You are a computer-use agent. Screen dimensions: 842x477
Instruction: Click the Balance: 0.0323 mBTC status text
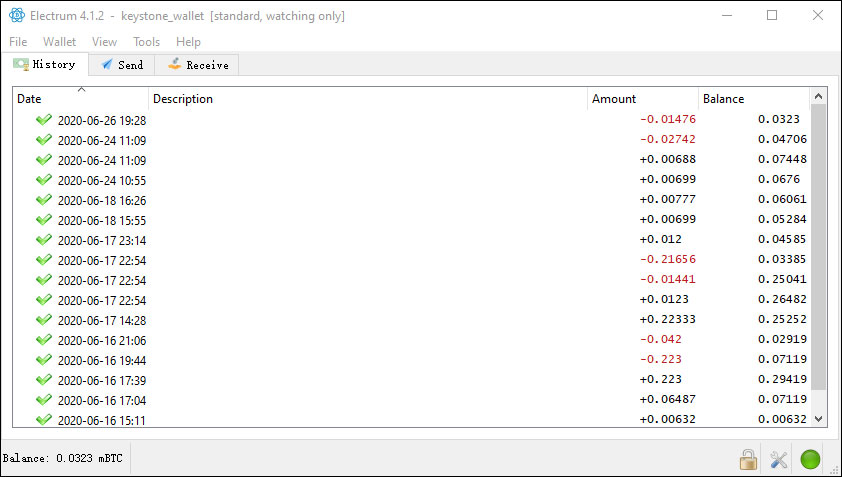point(63,459)
